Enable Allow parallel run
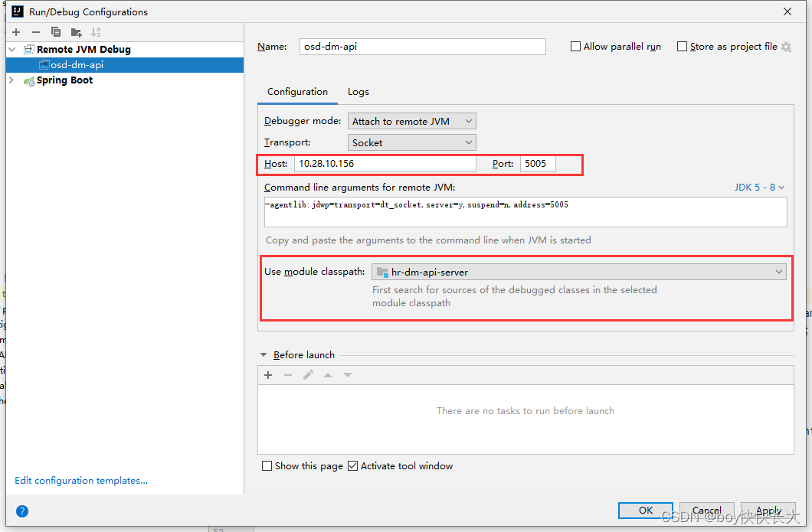 [x=575, y=47]
